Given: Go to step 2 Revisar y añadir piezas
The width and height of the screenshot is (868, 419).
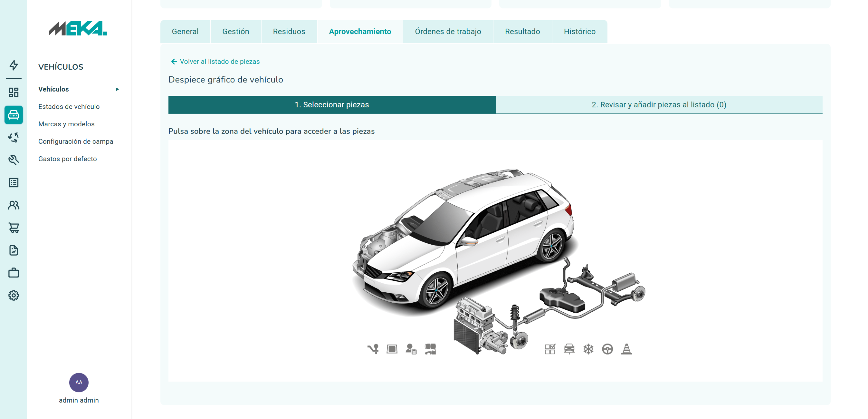Looking at the screenshot, I should tap(658, 105).
